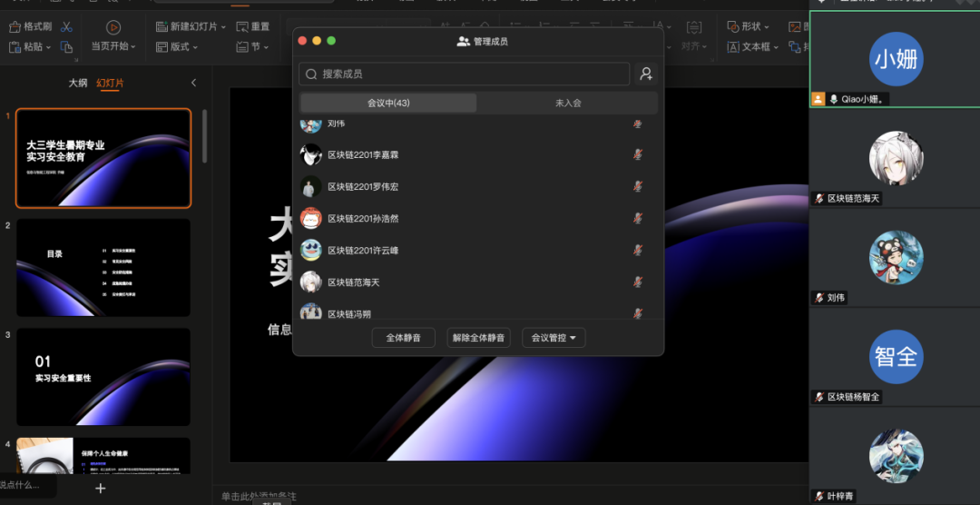Click the orange host badge on Qiao小姗 tile
The image size is (980, 505).
click(818, 99)
